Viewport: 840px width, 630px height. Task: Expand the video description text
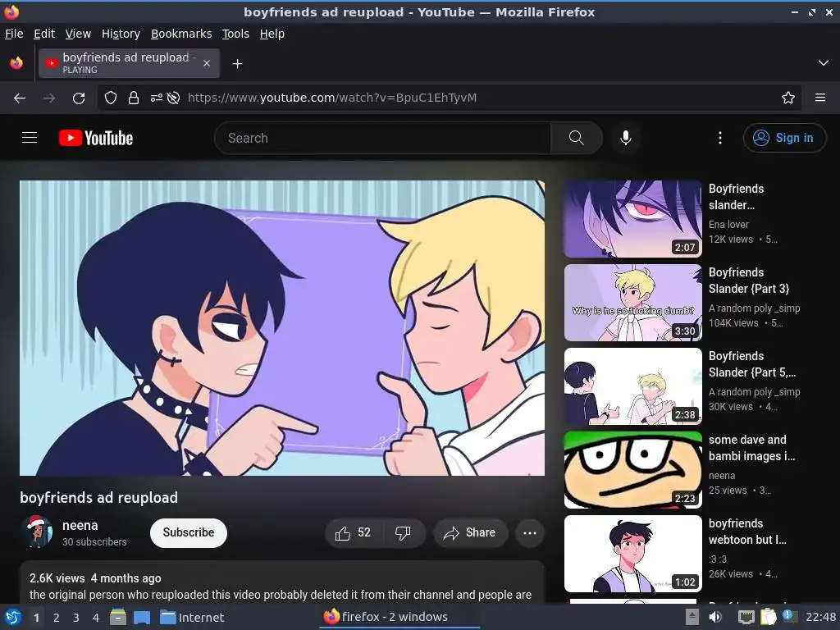point(281,595)
